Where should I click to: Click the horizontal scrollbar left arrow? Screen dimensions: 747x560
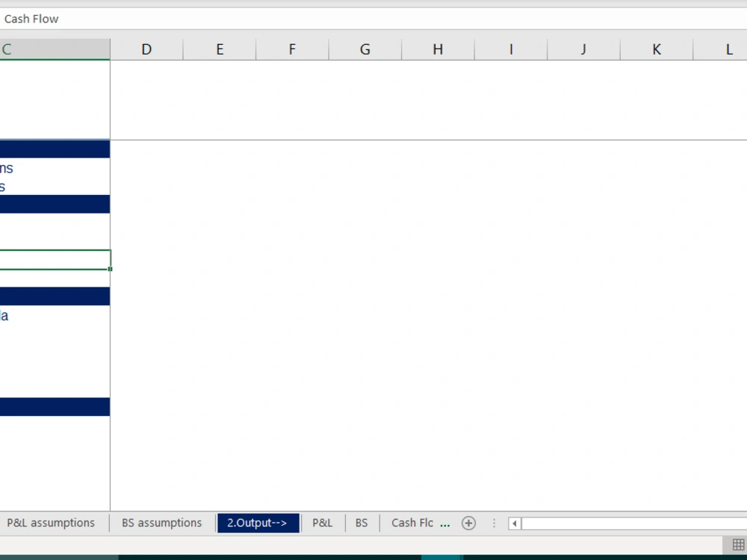tap(515, 523)
